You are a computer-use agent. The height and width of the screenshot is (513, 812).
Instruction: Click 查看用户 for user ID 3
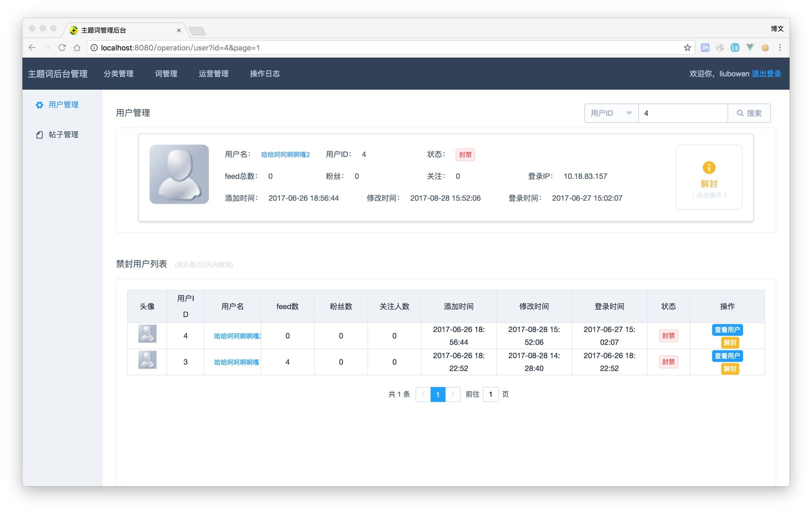click(727, 356)
